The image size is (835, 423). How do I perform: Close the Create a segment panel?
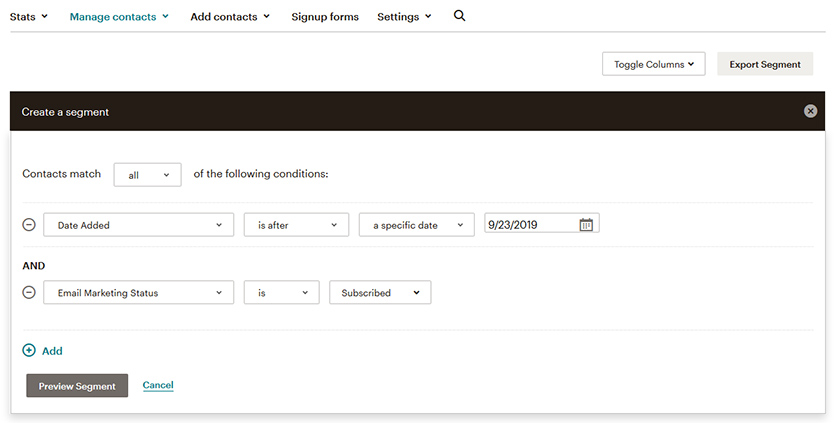810,111
